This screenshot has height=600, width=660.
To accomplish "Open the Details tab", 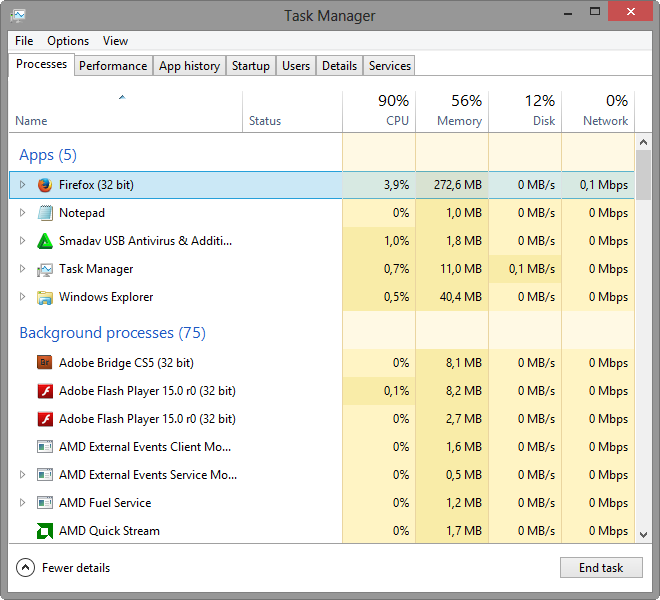I will [339, 66].
